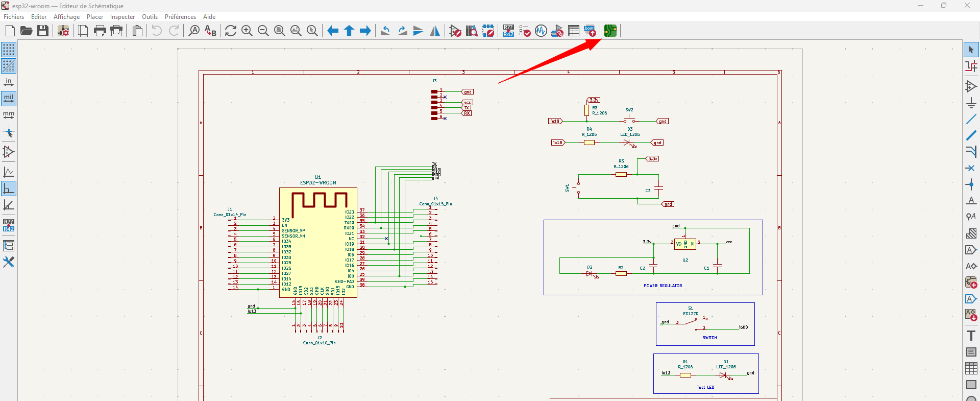Switch units to mils
This screenshot has height=401, width=980.
(x=9, y=99)
